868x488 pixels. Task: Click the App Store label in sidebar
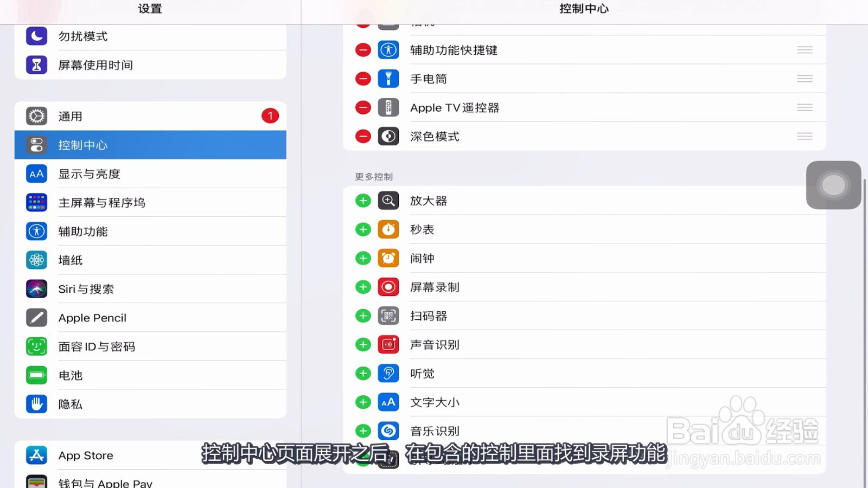pyautogui.click(x=86, y=455)
